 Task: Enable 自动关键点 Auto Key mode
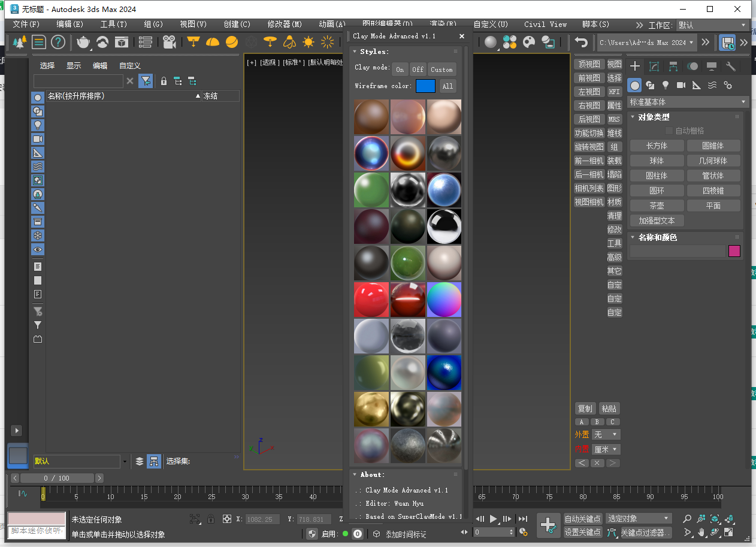582,519
